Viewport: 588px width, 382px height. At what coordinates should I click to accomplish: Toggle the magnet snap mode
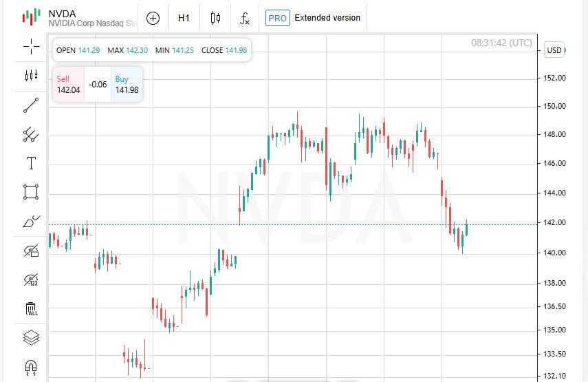pos(31,368)
